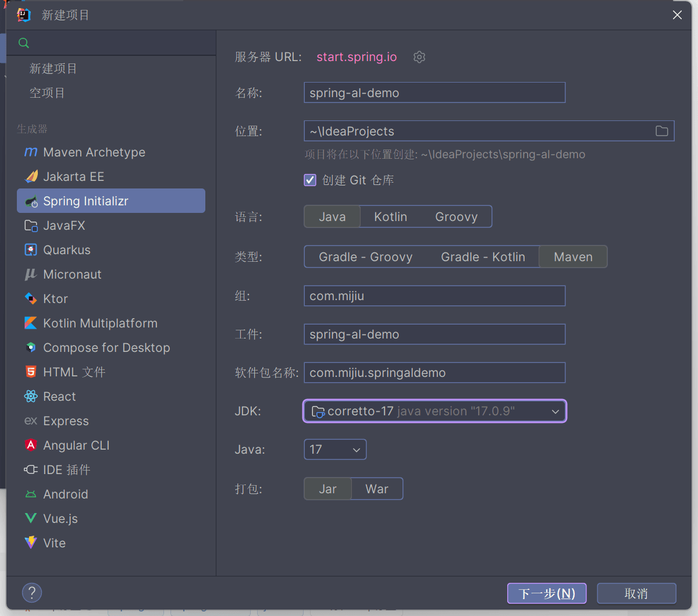Viewport: 698px width, 616px height.
Task: Click the 工件 field with spring-al-demo
Action: click(435, 334)
